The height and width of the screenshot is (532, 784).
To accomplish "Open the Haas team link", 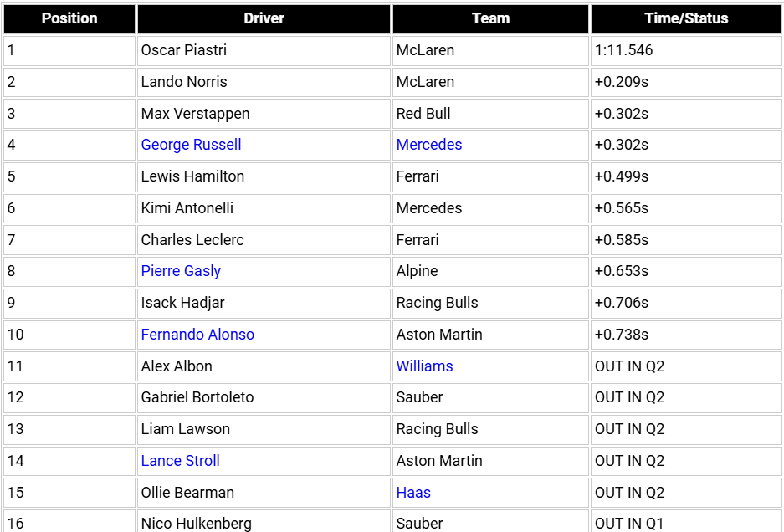I will point(413,493).
